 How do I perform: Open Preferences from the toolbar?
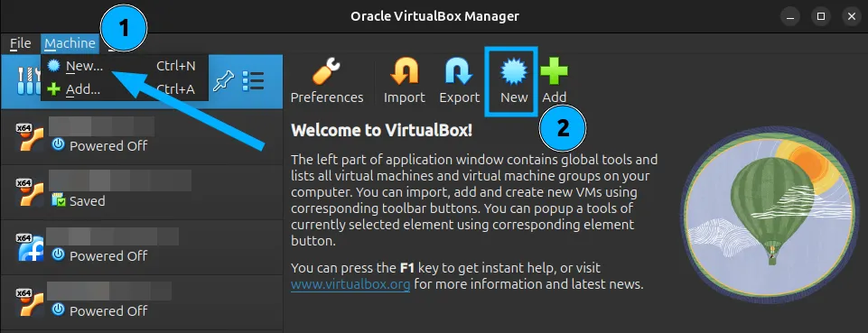(327, 80)
